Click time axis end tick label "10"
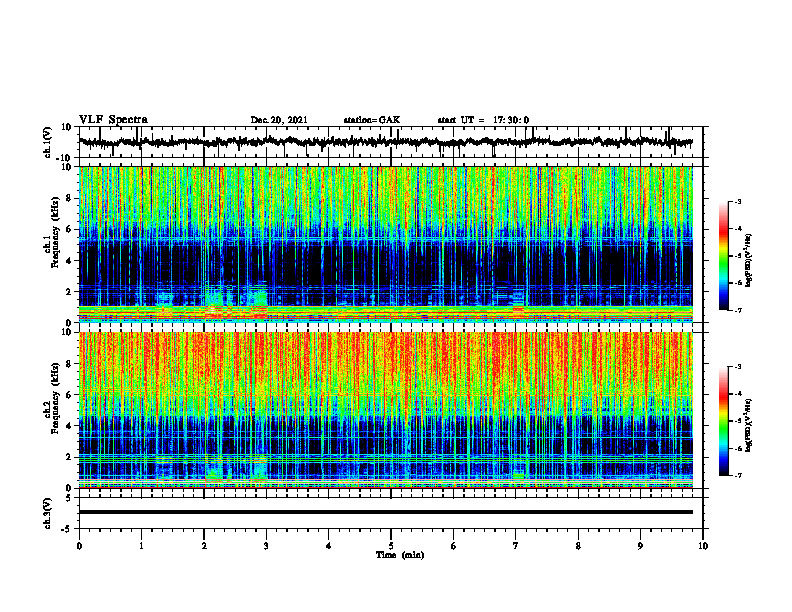The width and height of the screenshot is (792, 612). point(703,546)
